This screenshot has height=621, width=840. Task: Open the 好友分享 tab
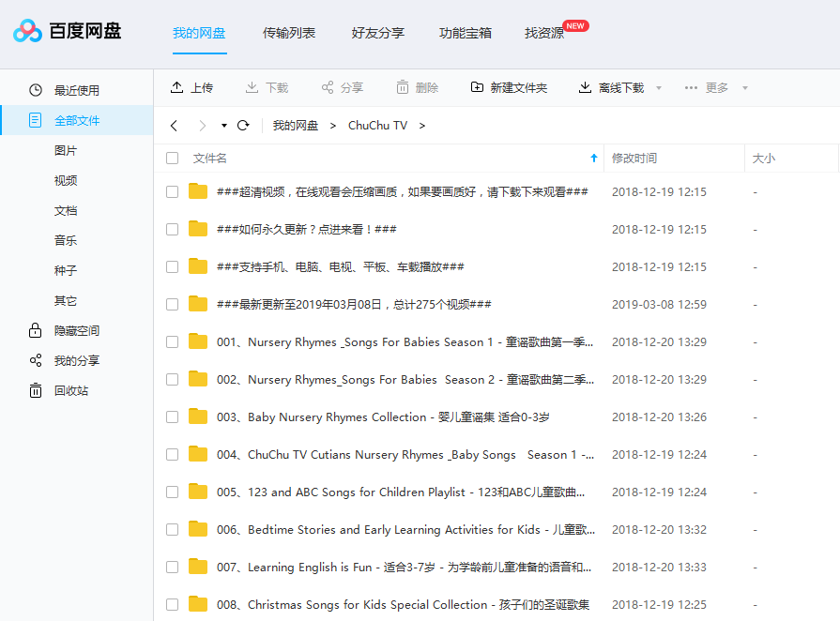(377, 33)
